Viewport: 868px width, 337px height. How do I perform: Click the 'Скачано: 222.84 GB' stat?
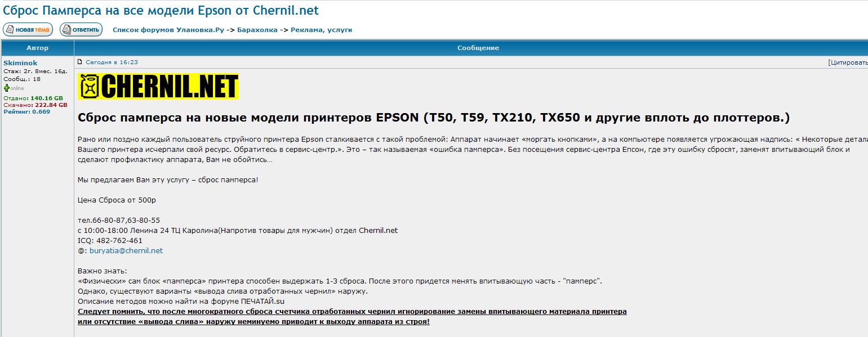[x=35, y=105]
